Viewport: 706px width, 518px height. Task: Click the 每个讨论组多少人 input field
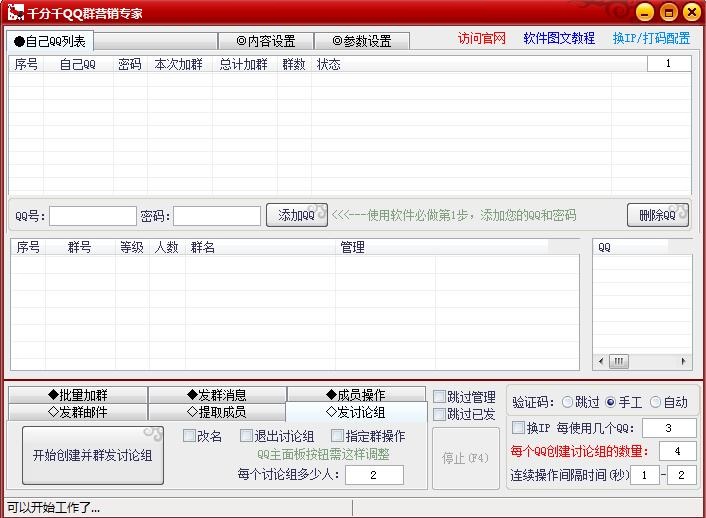coord(374,475)
